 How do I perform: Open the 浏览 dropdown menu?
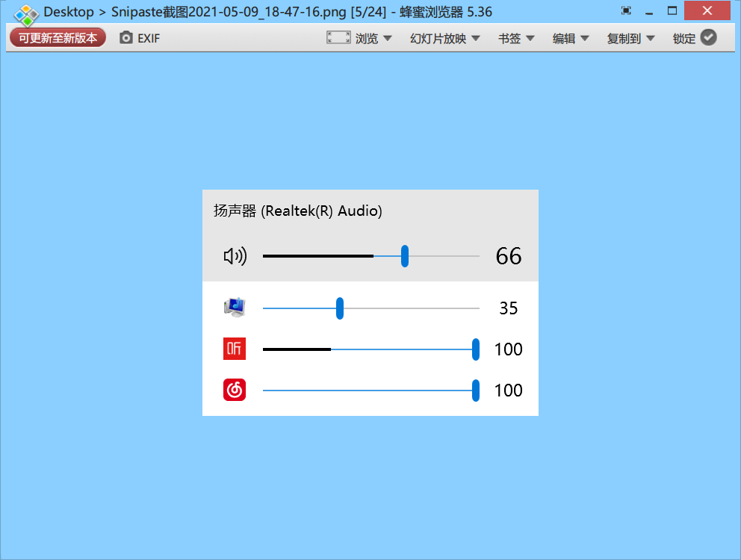click(x=373, y=38)
